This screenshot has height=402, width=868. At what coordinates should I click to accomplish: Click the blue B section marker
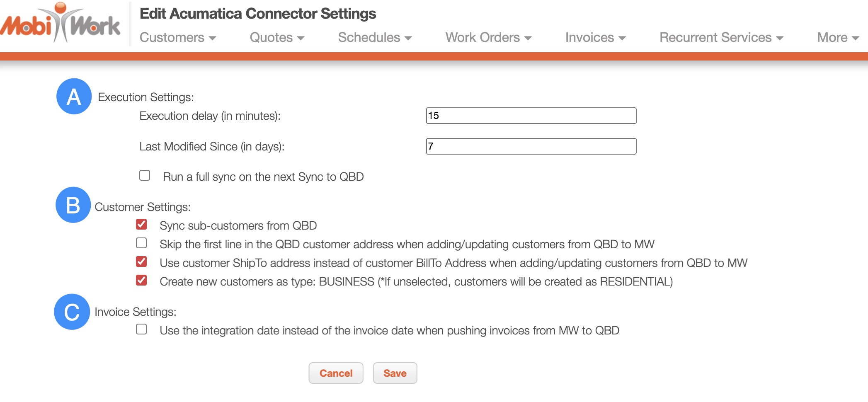click(x=73, y=205)
